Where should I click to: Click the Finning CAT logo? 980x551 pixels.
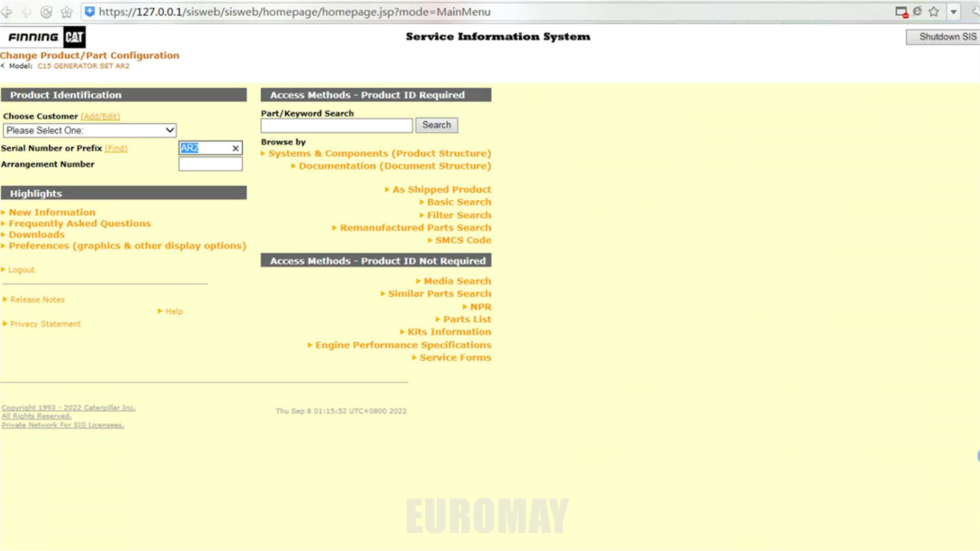pos(47,37)
